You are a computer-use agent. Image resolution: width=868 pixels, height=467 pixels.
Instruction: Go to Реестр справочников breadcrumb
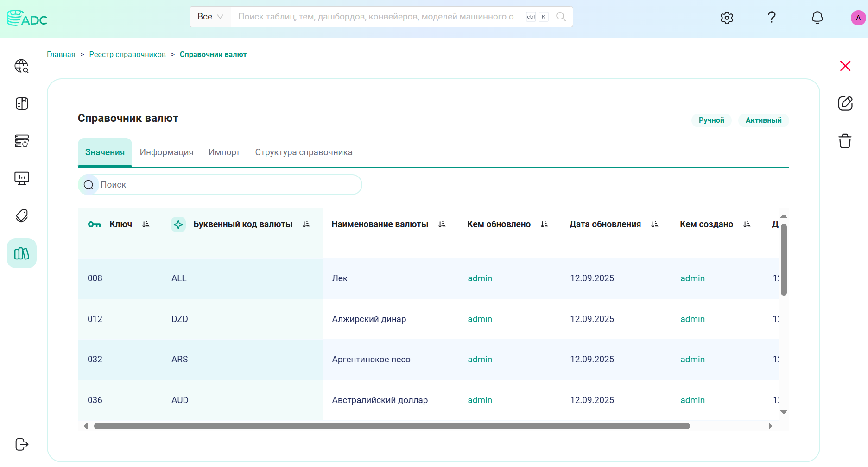tap(127, 55)
